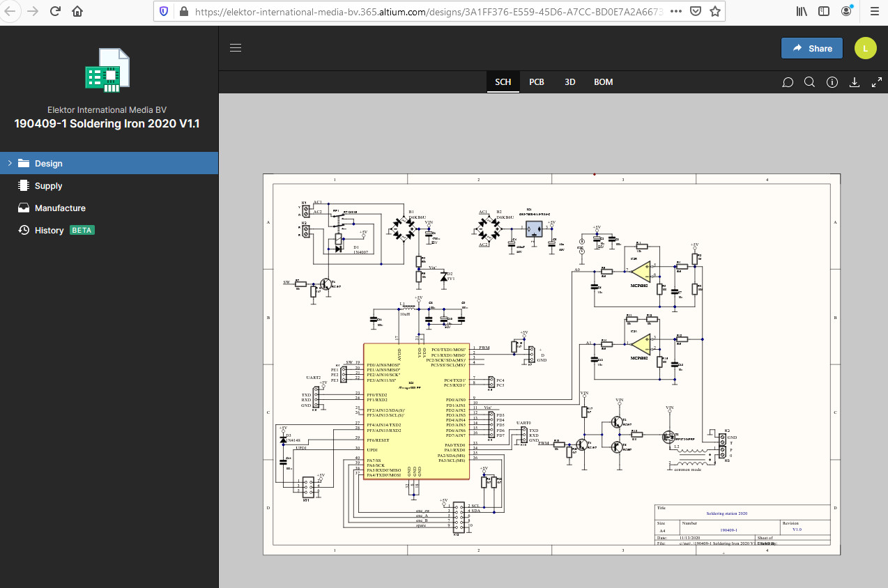Expand the viewer to full screen
This screenshot has width=888, height=588.
876,82
